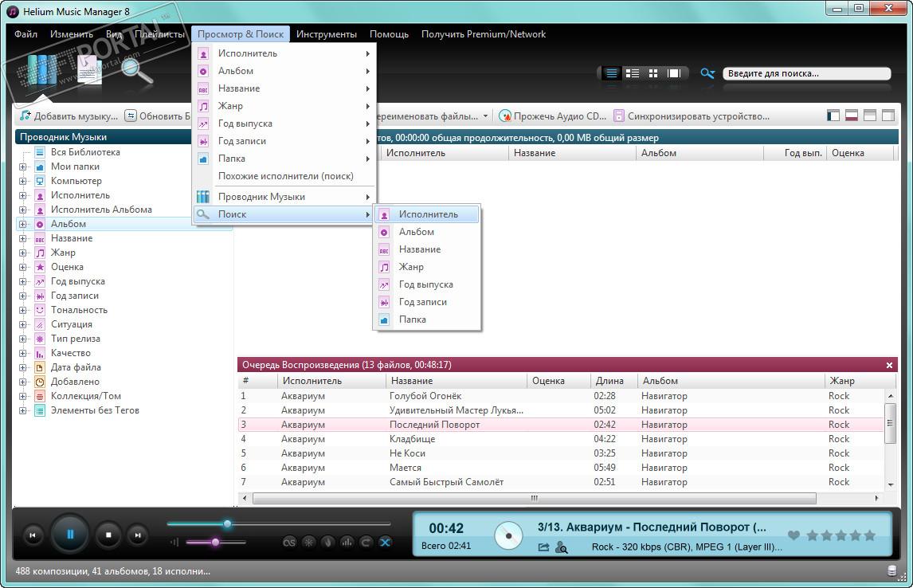Click the queue horizontal scrollbar

pyautogui.click(x=534, y=498)
